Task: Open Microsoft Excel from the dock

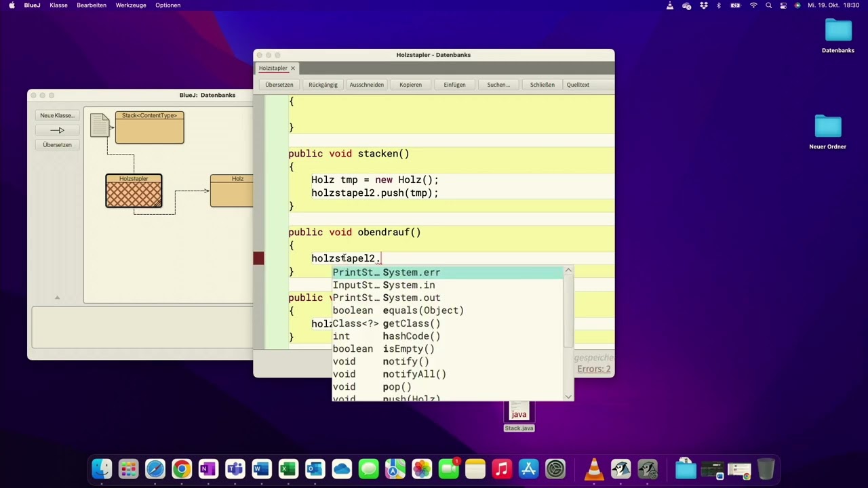Action: (x=288, y=468)
